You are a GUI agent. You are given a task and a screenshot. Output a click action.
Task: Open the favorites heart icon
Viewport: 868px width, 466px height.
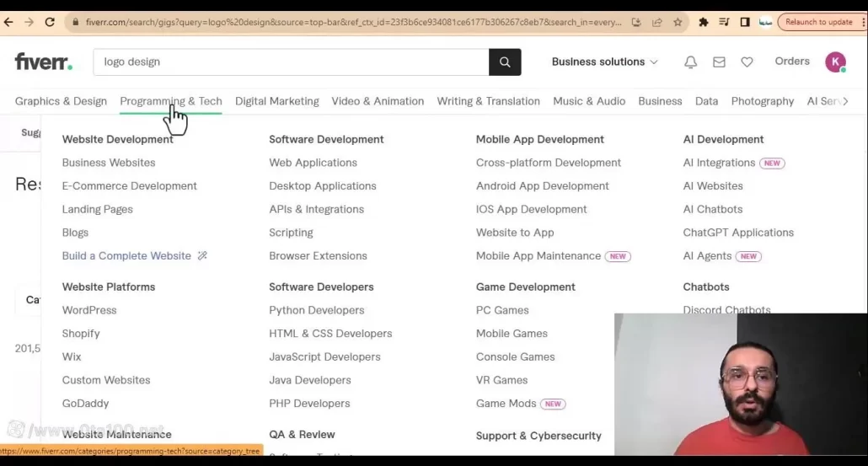click(747, 62)
